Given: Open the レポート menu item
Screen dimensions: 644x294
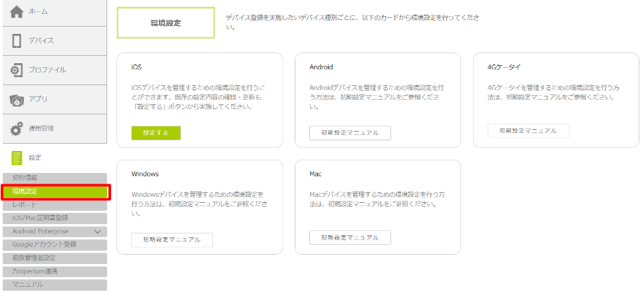Looking at the screenshot, I should [x=25, y=205].
